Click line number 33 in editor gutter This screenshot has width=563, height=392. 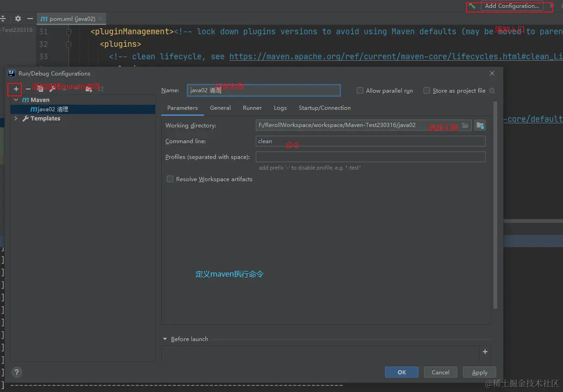coord(43,57)
